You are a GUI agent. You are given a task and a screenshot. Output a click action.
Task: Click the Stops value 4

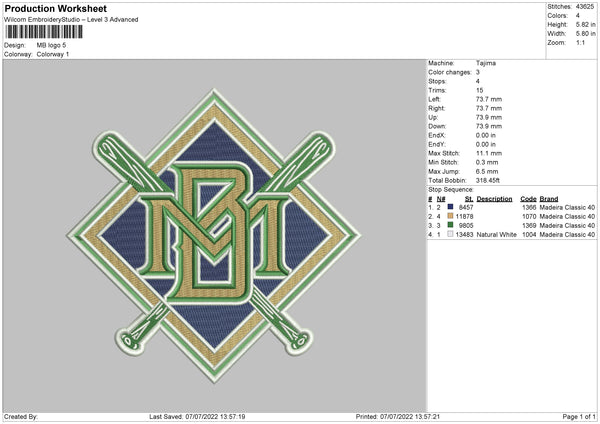pyautogui.click(x=478, y=81)
